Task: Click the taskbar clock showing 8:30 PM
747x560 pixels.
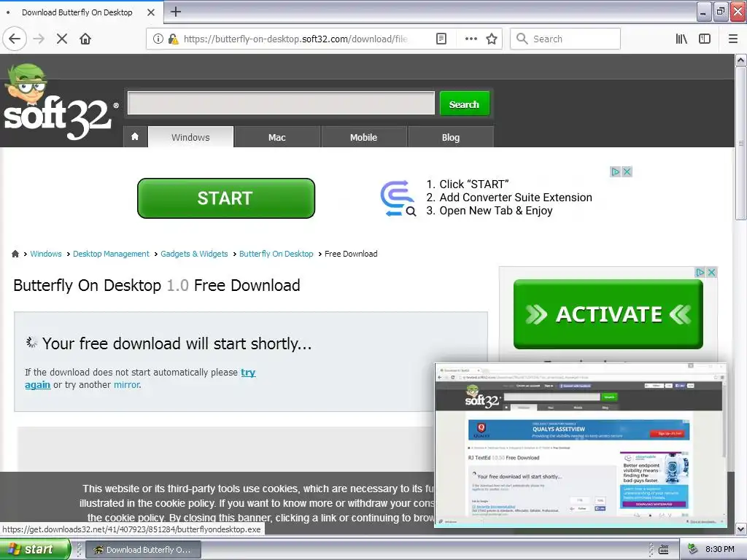Action: point(719,549)
